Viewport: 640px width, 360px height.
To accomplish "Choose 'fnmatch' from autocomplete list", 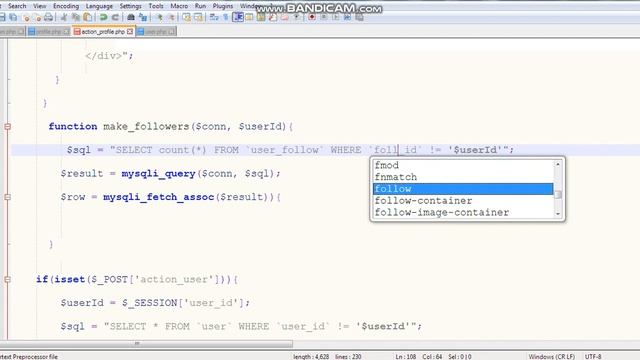I will (463, 177).
